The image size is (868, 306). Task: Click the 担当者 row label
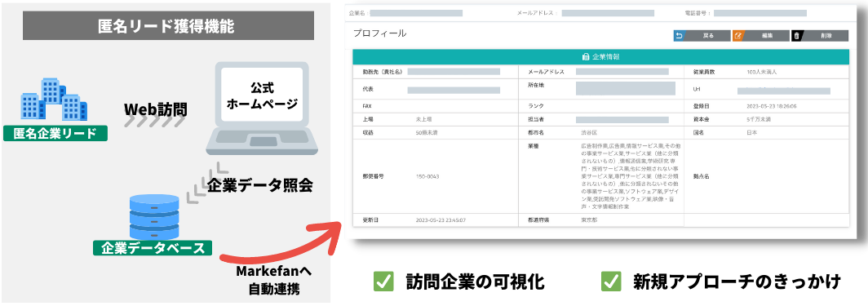coord(536,119)
